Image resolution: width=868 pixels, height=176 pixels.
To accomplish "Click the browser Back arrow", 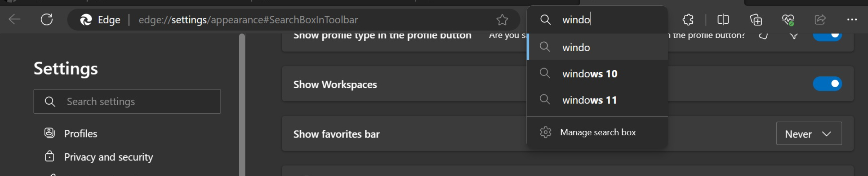I will click(x=14, y=19).
